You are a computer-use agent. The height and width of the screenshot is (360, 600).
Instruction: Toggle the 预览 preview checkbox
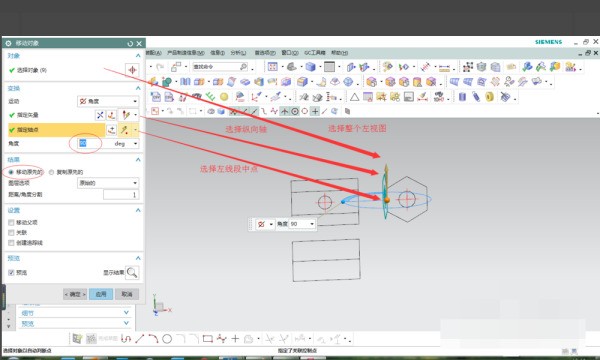point(11,272)
